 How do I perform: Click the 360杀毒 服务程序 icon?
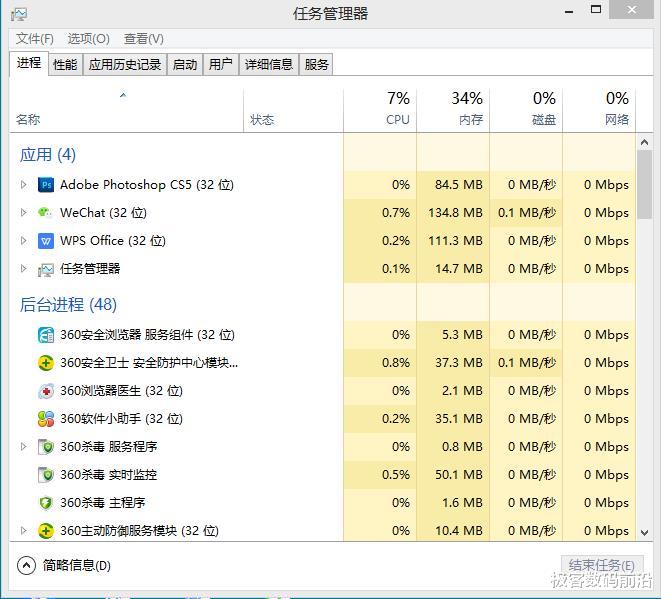(46, 447)
